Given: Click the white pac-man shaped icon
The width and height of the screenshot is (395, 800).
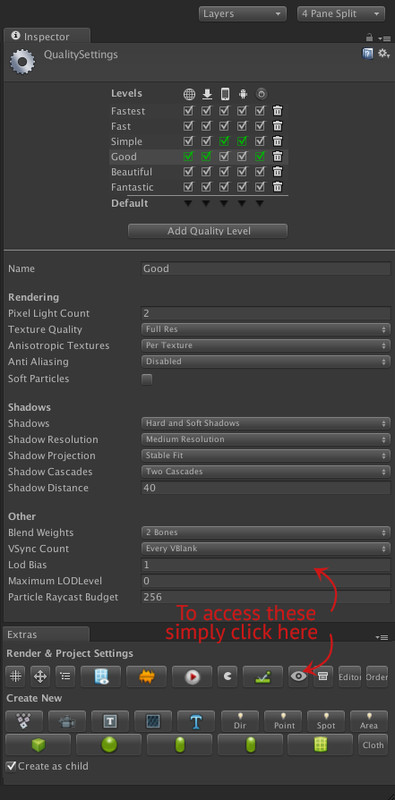Looking at the screenshot, I should point(228,677).
